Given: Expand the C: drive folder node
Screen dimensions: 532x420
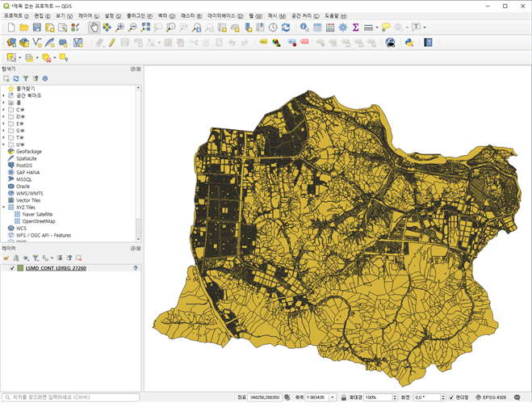Looking at the screenshot, I should click(x=4, y=110).
